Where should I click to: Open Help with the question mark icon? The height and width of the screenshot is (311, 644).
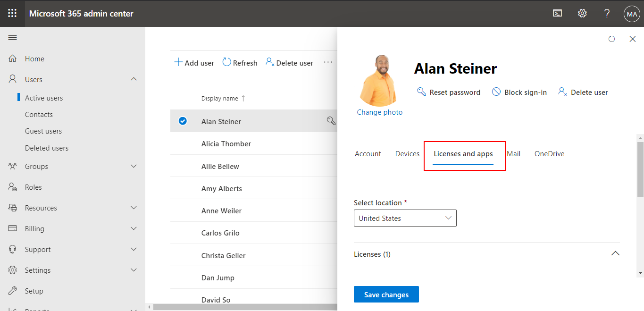tap(607, 13)
